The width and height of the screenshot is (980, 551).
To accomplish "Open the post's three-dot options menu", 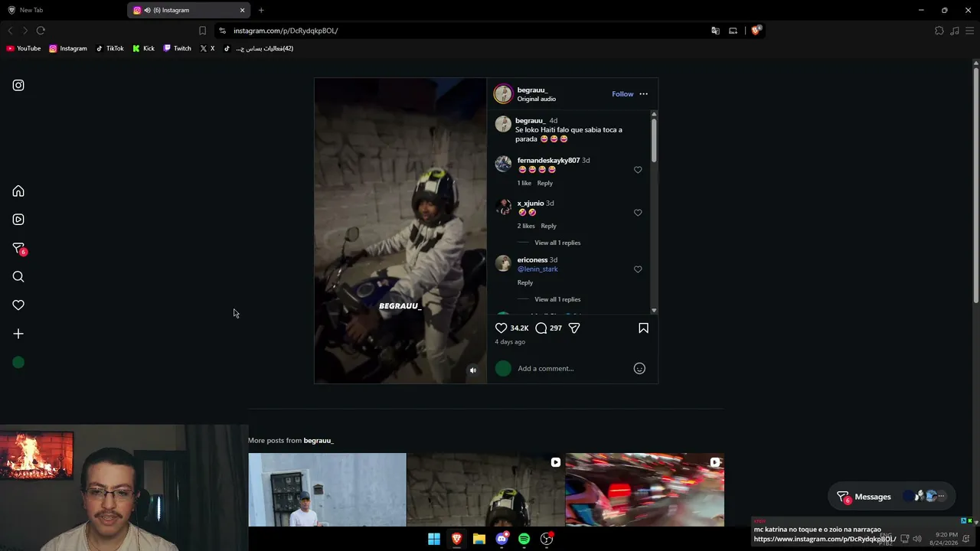I will tap(643, 94).
